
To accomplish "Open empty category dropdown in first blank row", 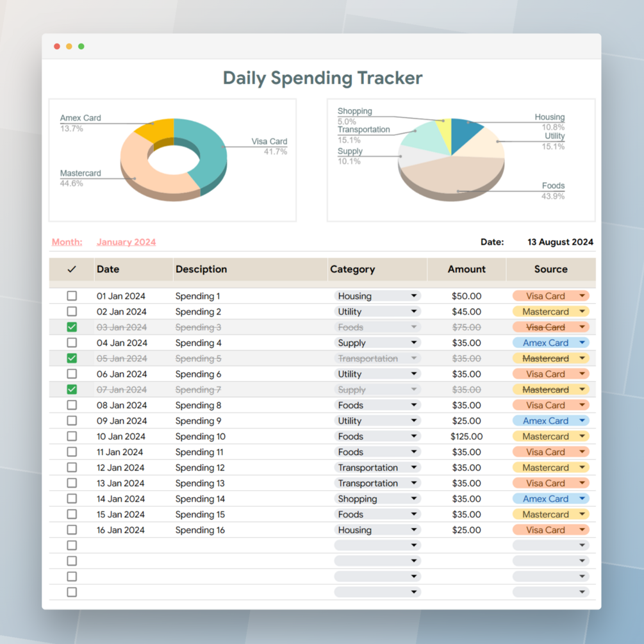I will point(377,545).
